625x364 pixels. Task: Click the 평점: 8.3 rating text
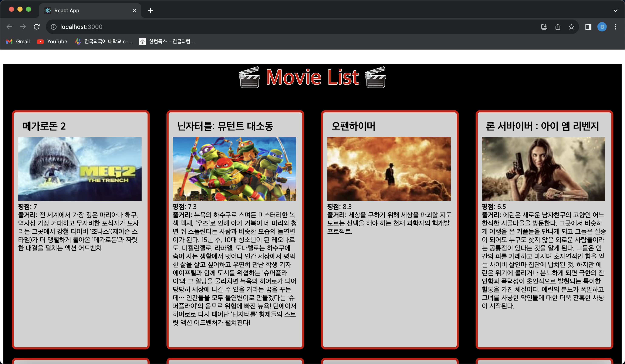coord(339,206)
